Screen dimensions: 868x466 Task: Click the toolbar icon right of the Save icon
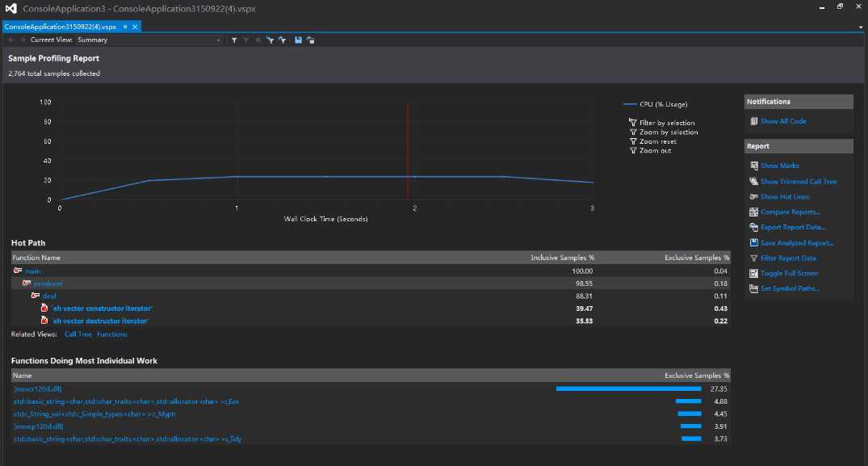311,40
